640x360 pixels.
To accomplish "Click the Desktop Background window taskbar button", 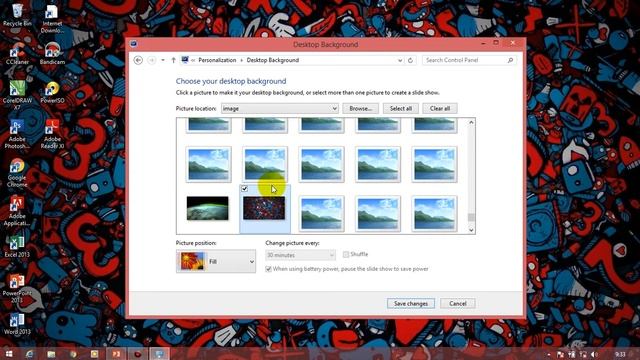I will point(159,354).
